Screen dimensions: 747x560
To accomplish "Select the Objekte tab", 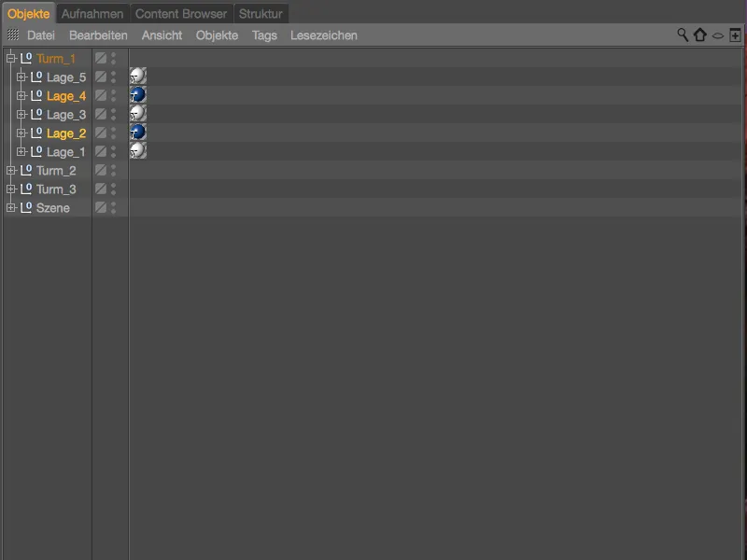I will (x=29, y=14).
